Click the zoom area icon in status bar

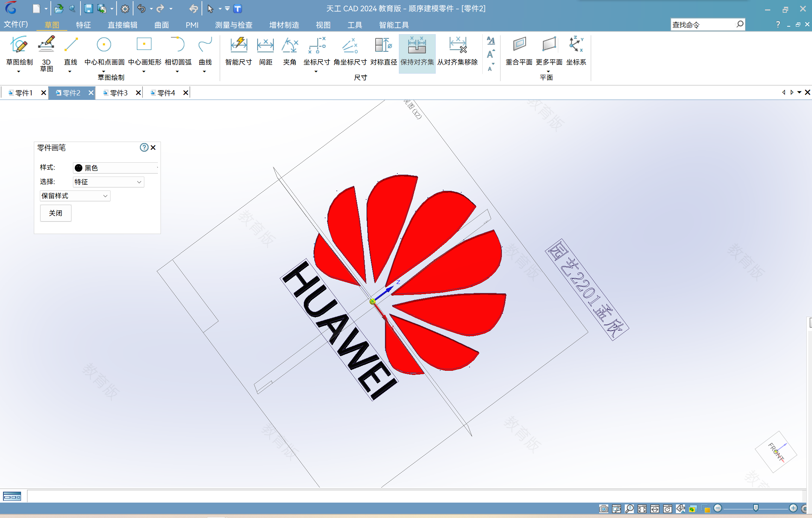pos(616,509)
